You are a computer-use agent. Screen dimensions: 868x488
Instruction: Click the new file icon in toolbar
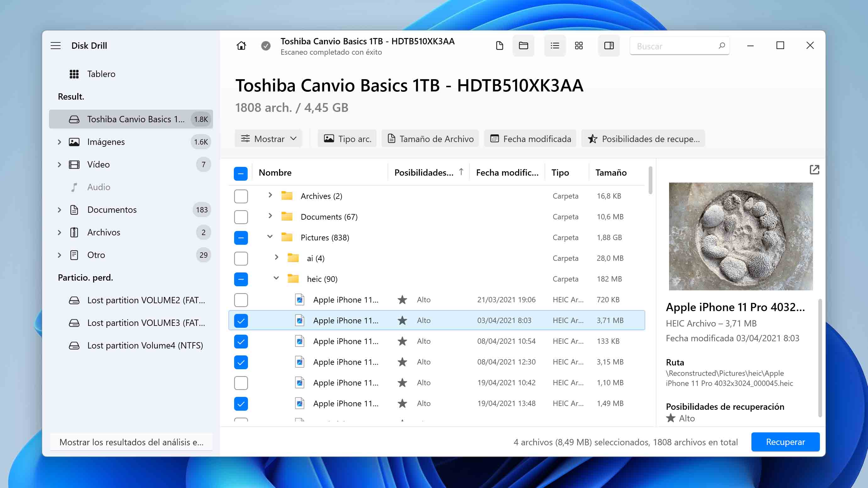pyautogui.click(x=500, y=46)
